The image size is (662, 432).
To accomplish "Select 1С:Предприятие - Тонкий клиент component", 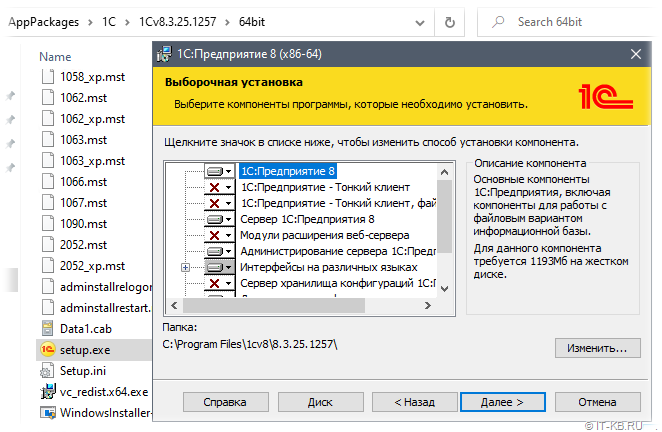I will [x=325, y=187].
